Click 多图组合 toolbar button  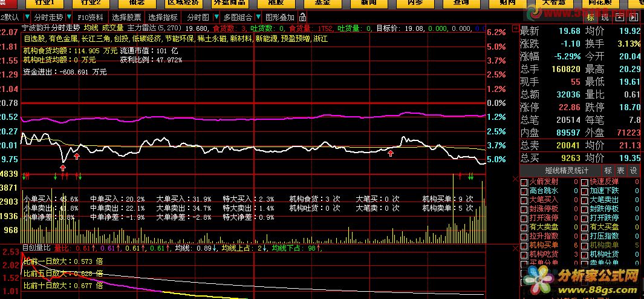tap(238, 18)
